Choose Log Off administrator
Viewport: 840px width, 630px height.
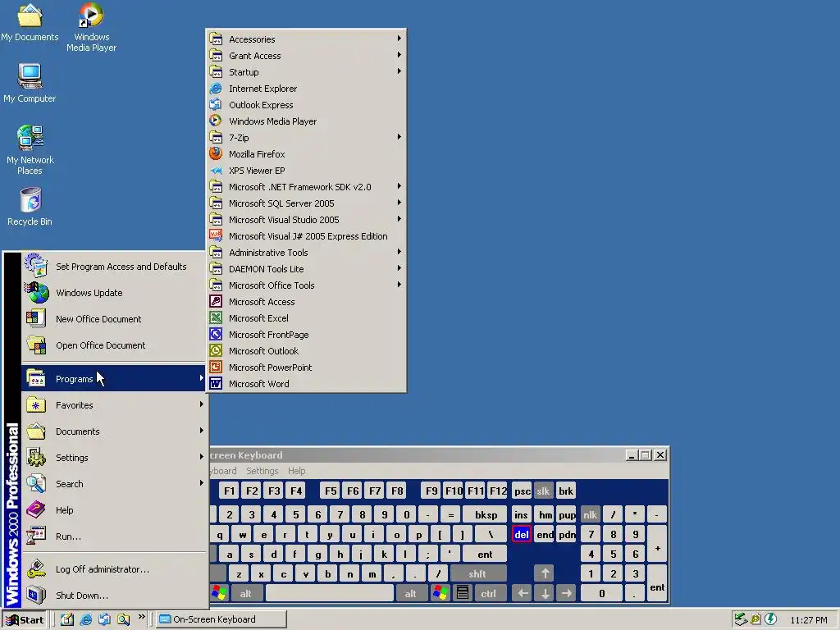click(113, 569)
